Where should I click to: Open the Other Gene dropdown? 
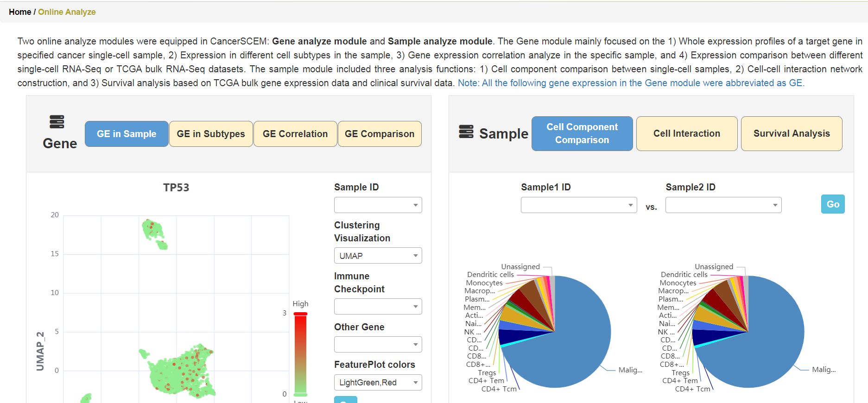378,345
